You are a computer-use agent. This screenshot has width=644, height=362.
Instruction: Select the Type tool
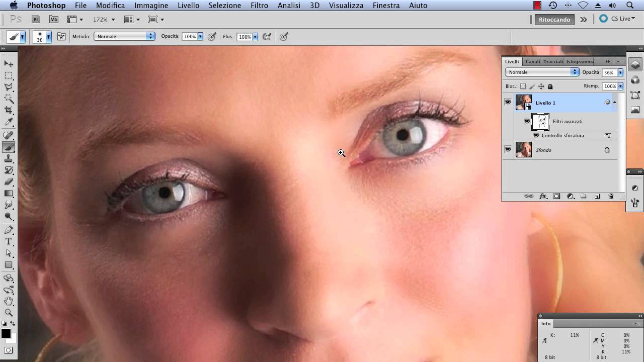(x=9, y=241)
